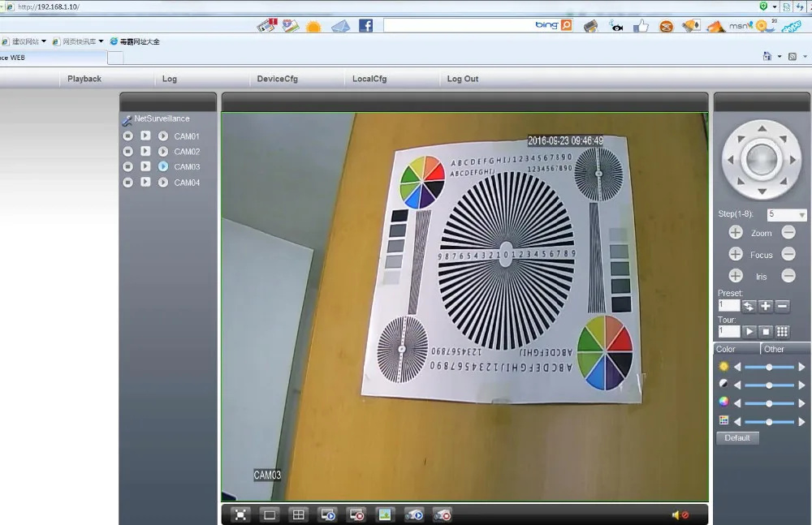Zoom in with plus button

coord(736,232)
